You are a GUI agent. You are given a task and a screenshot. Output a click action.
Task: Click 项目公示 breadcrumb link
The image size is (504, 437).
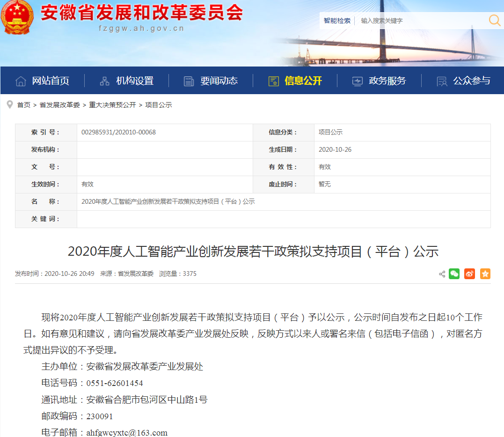pos(158,105)
